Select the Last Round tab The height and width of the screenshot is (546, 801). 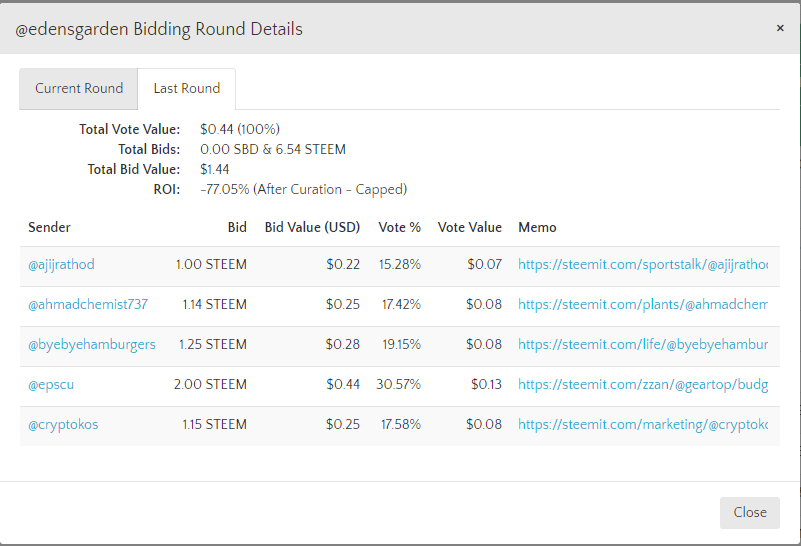pos(187,88)
